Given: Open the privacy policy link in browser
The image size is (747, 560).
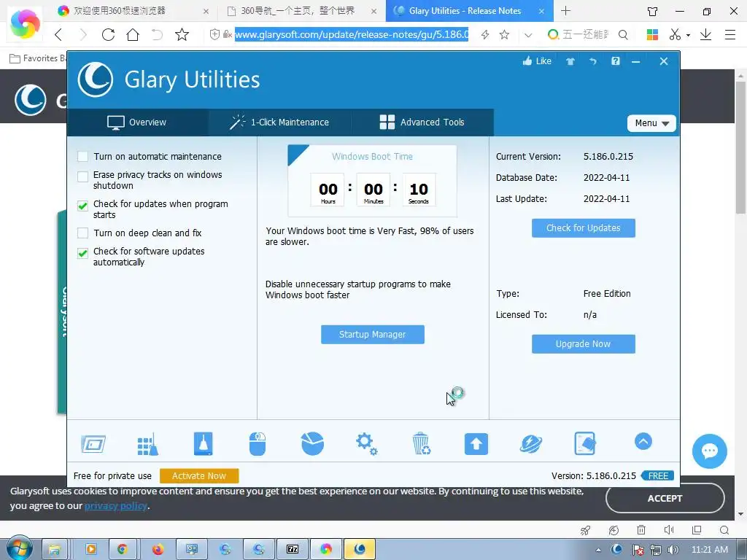Looking at the screenshot, I should coord(116,506).
